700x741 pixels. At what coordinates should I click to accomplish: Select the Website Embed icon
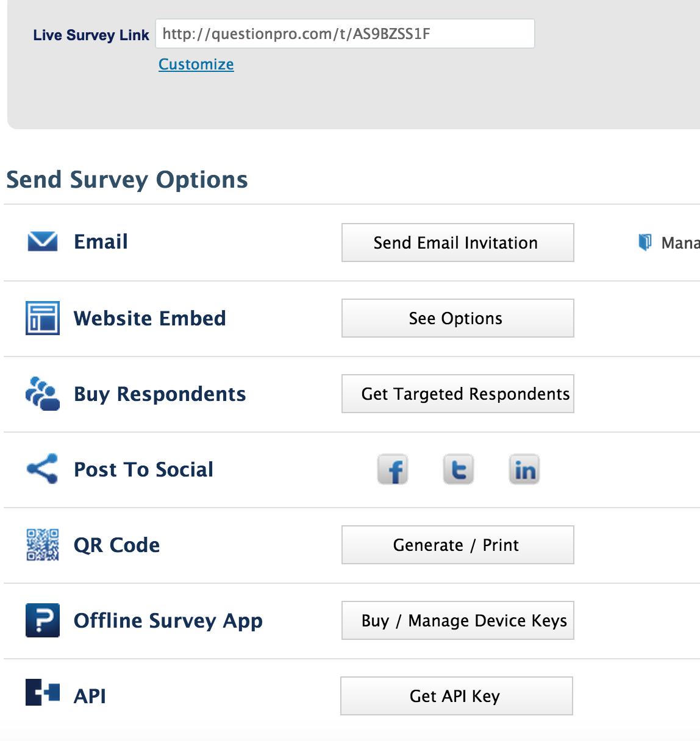tap(42, 317)
